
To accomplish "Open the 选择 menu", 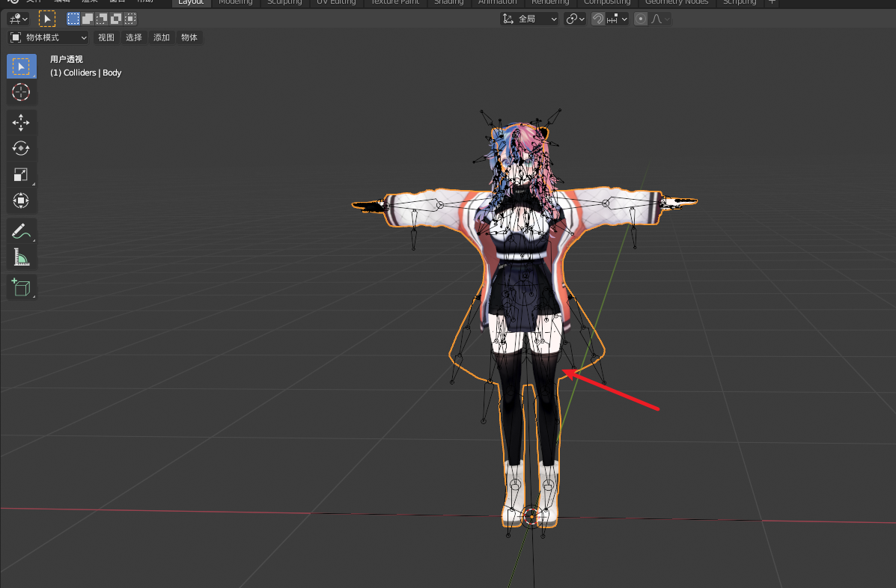I will pyautogui.click(x=134, y=37).
